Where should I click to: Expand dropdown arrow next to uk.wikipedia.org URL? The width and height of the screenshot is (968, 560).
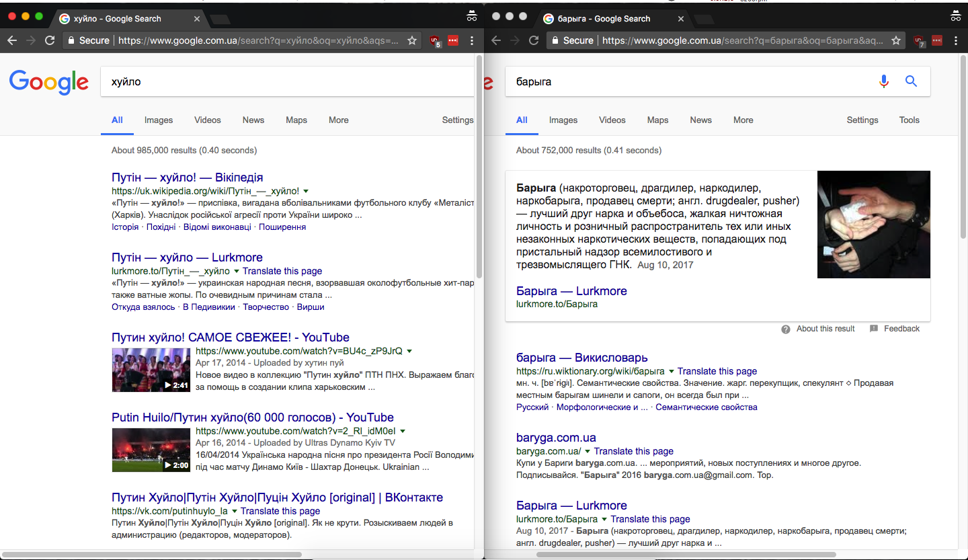tap(306, 192)
